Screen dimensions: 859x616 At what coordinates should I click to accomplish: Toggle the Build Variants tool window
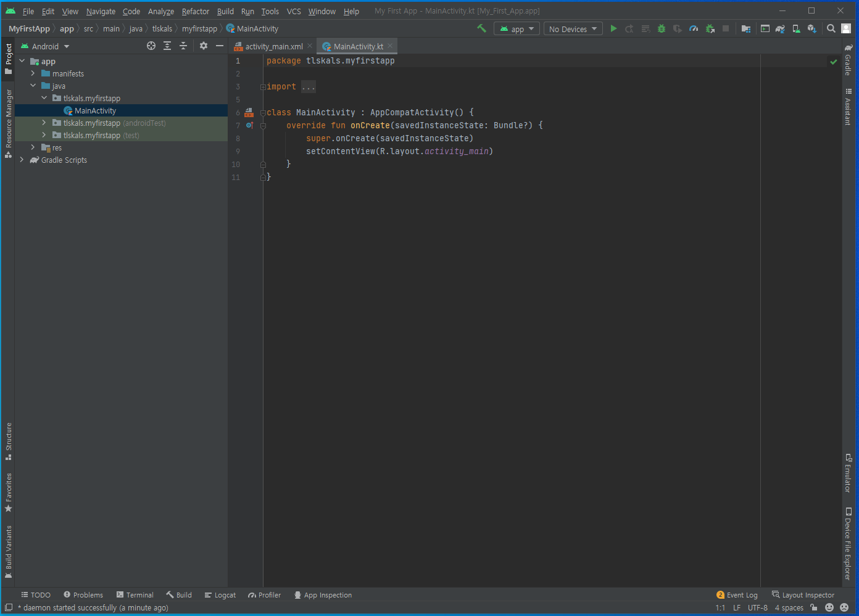(9, 552)
